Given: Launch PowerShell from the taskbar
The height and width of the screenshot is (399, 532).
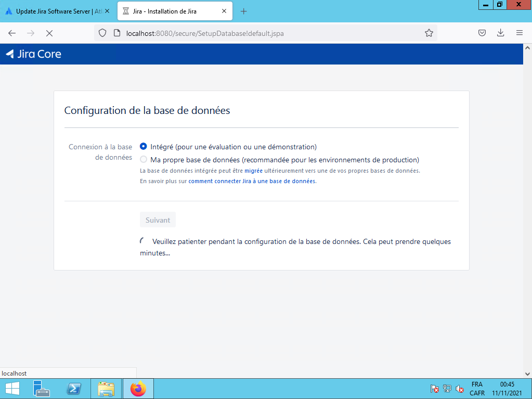Looking at the screenshot, I should [74, 389].
